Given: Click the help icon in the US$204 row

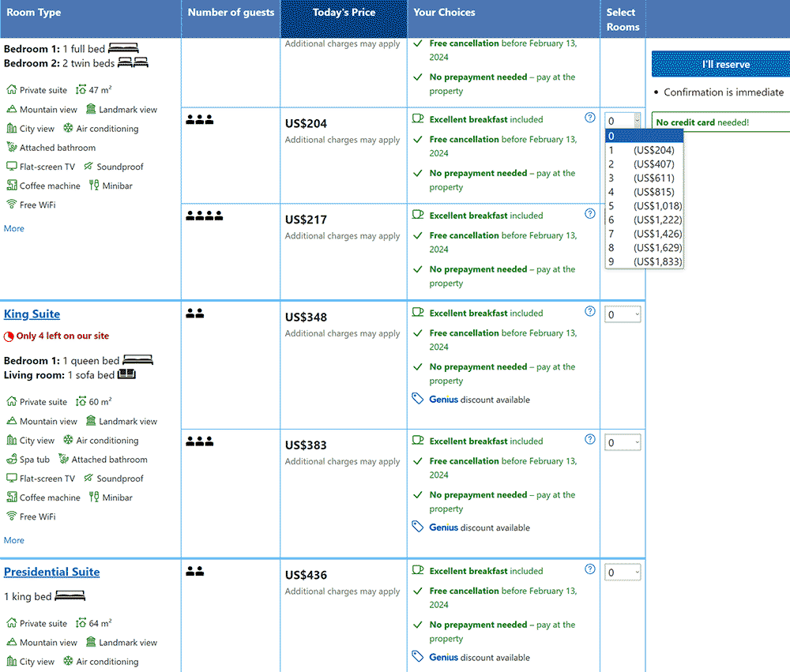Looking at the screenshot, I should pos(589,118).
